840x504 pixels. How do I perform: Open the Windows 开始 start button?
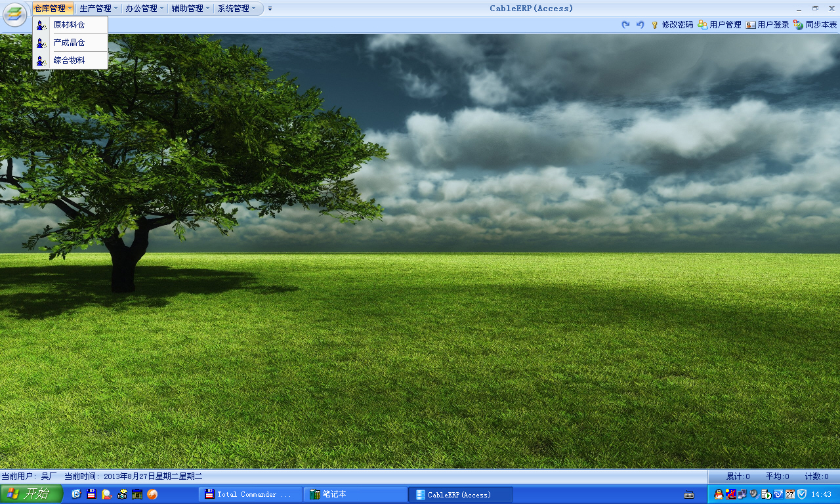tap(31, 494)
